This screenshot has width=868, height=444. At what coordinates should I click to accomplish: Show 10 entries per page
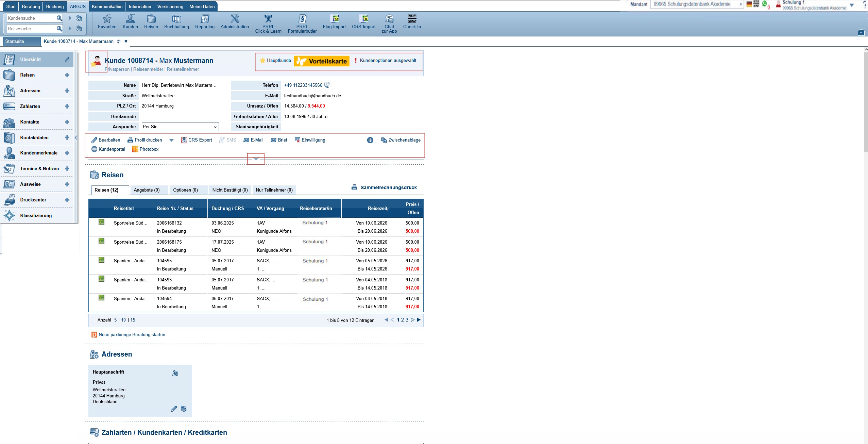pos(123,320)
